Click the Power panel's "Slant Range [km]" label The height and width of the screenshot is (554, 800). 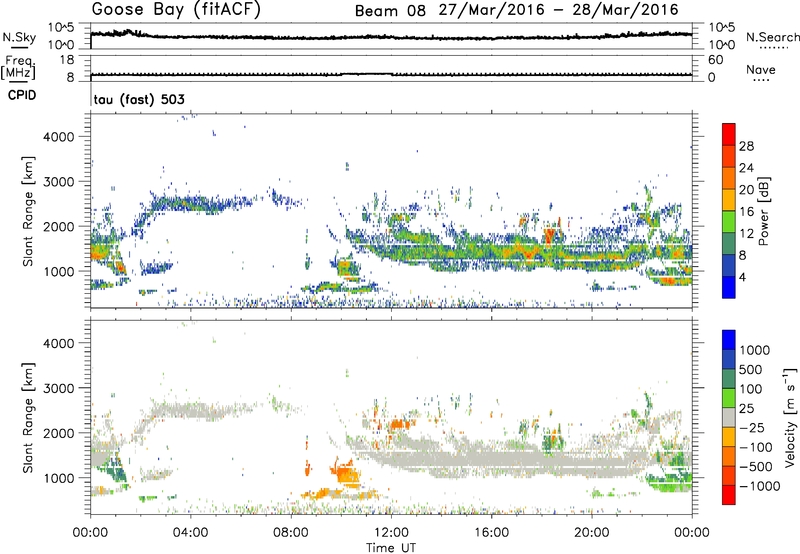click(x=28, y=211)
